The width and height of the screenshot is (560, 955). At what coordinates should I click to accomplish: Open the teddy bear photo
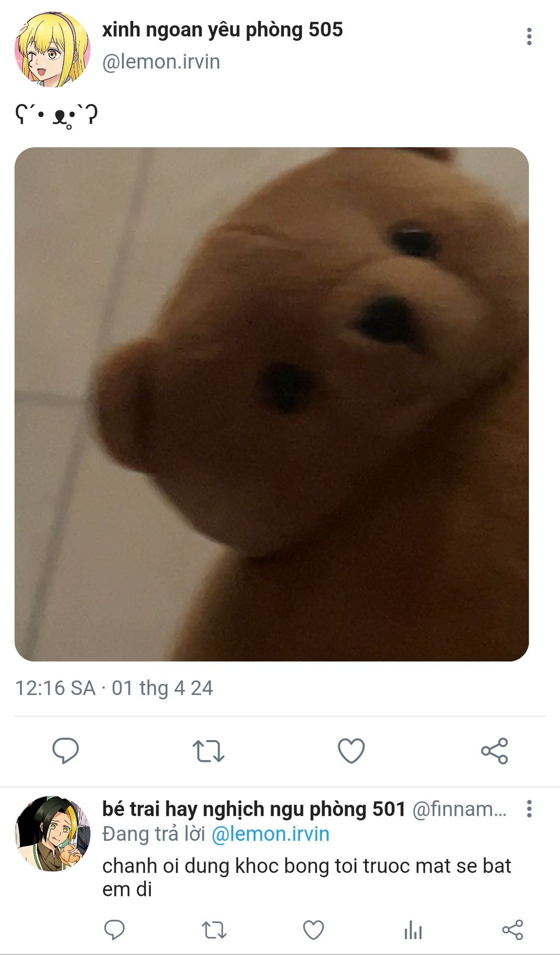(272, 404)
